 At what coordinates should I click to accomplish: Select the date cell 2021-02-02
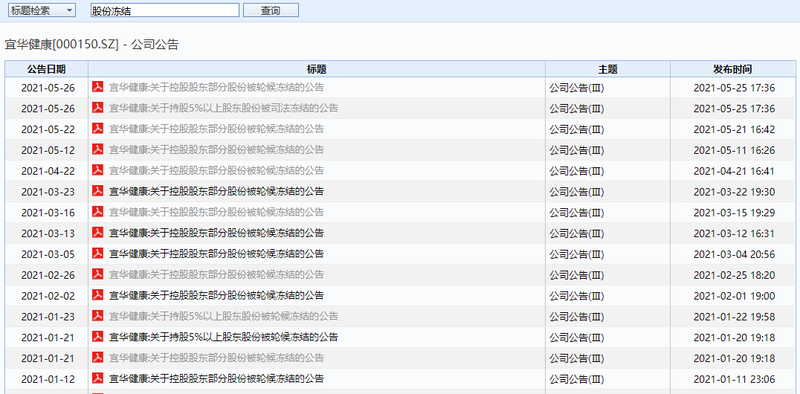[x=48, y=296]
